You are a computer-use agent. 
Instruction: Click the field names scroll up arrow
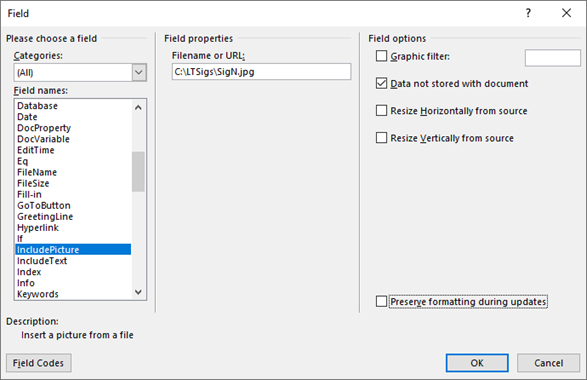pyautogui.click(x=138, y=108)
